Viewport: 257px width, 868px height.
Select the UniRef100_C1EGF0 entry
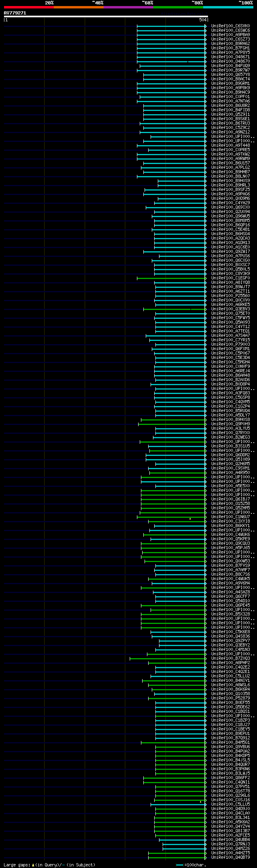230,278
